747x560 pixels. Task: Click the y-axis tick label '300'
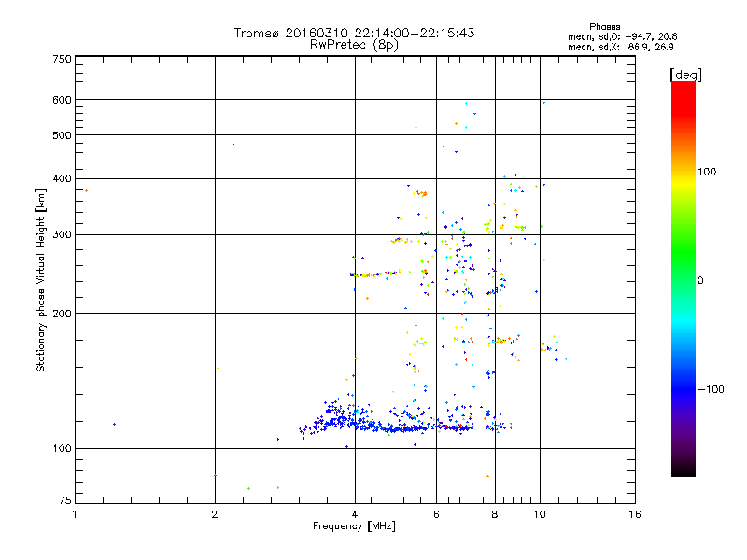click(62, 234)
